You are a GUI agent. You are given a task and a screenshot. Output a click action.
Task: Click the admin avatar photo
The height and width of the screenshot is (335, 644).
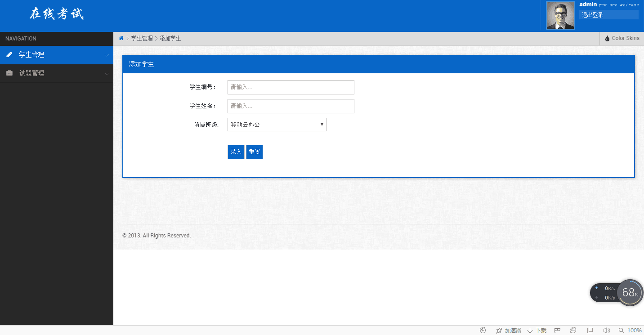point(560,15)
